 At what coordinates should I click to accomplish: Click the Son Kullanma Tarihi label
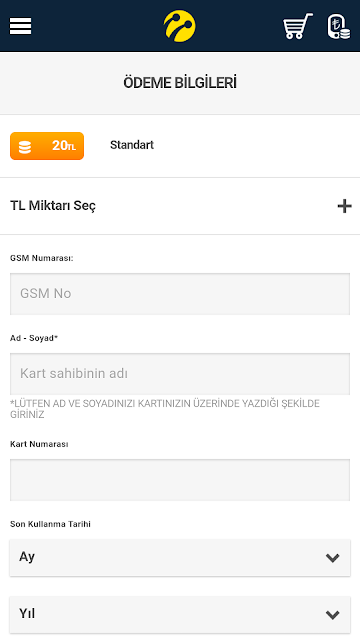tap(50, 524)
